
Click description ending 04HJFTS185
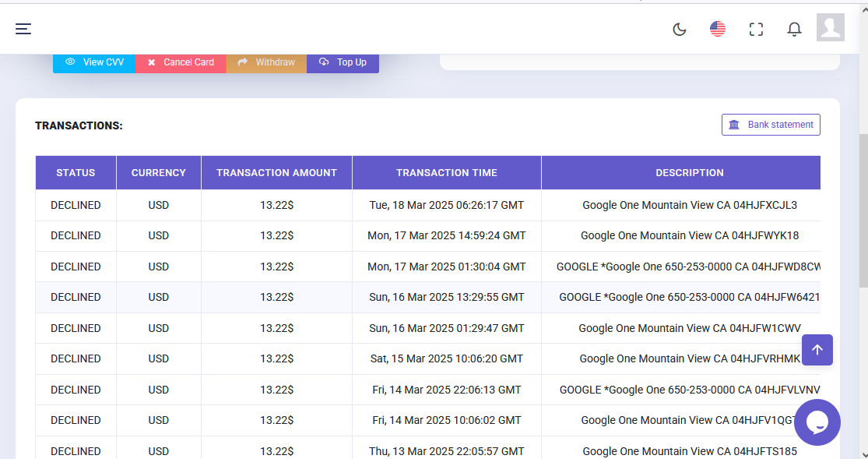click(690, 451)
